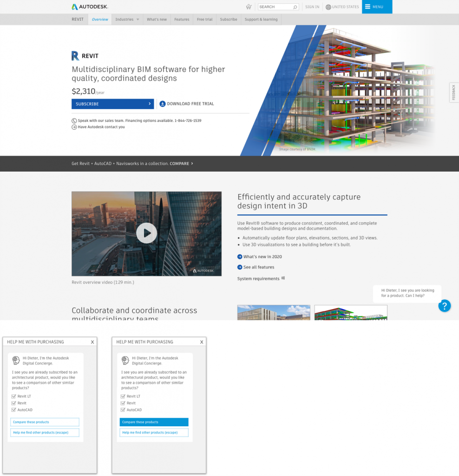The width and height of the screenshot is (459, 476).
Task: Click Compare these products in left panel
Action: coord(45,422)
